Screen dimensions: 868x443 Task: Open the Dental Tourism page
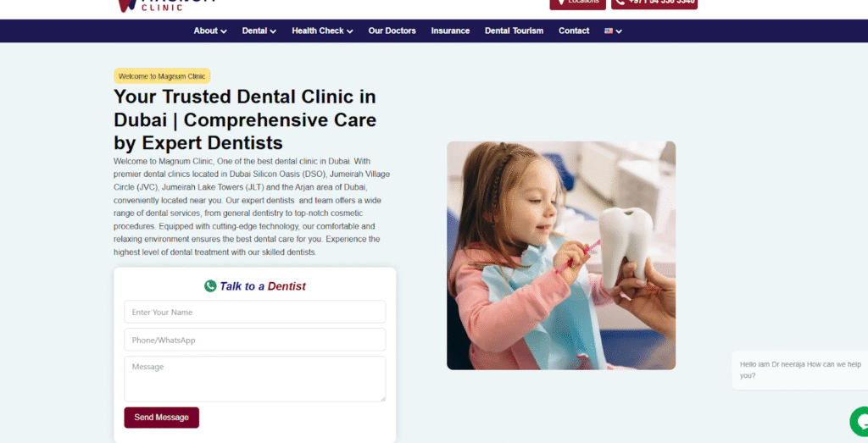point(515,31)
